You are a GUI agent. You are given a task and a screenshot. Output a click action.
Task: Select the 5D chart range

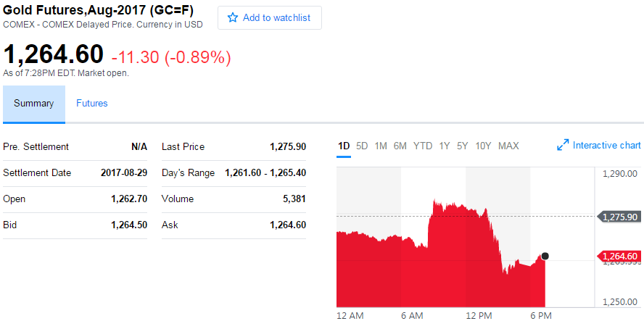362,146
